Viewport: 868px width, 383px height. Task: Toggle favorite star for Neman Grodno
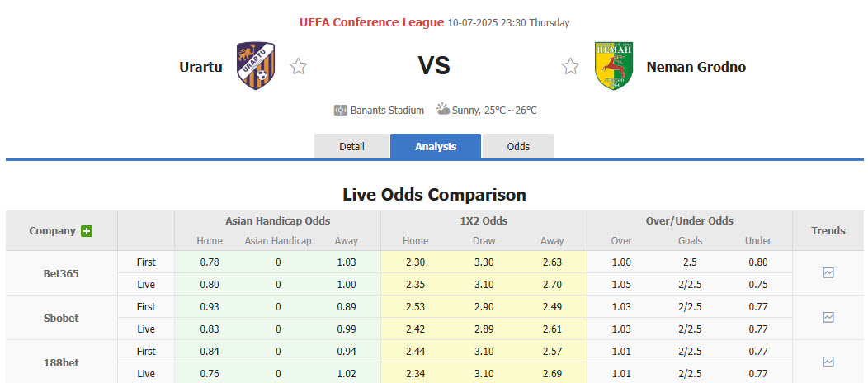570,67
